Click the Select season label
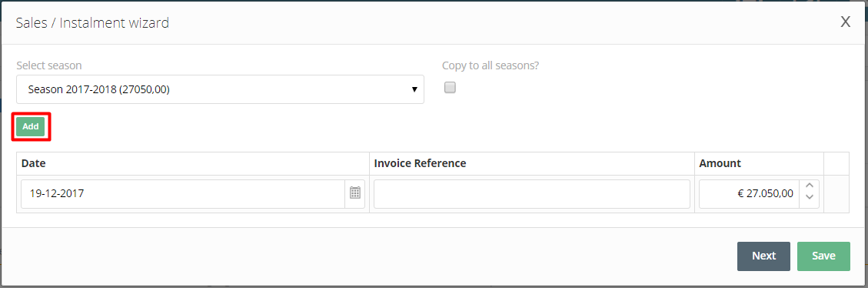 49,65
